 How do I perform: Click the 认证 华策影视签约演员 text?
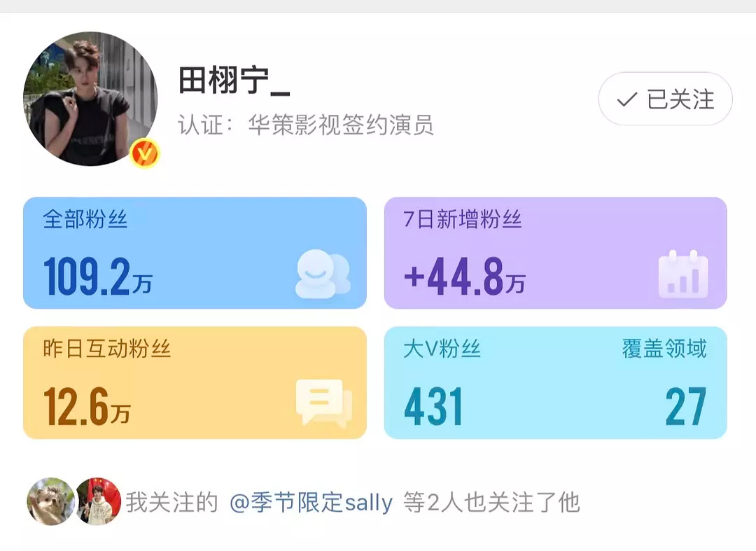pos(306,125)
